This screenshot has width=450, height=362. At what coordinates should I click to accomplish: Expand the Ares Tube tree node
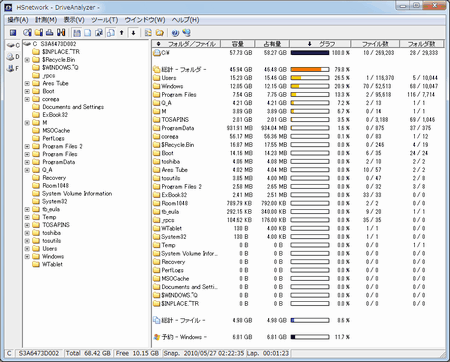(27, 83)
